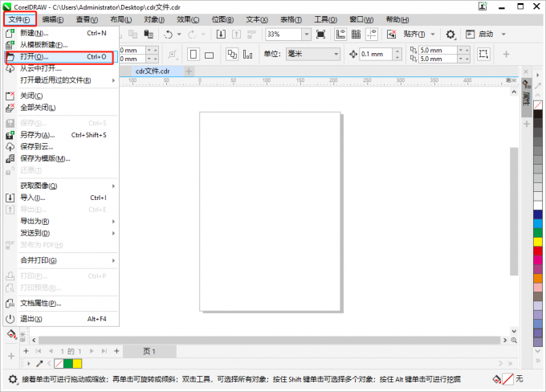The width and height of the screenshot is (546, 392).
Task: Choose 退出 from the File menu
Action: 61,319
